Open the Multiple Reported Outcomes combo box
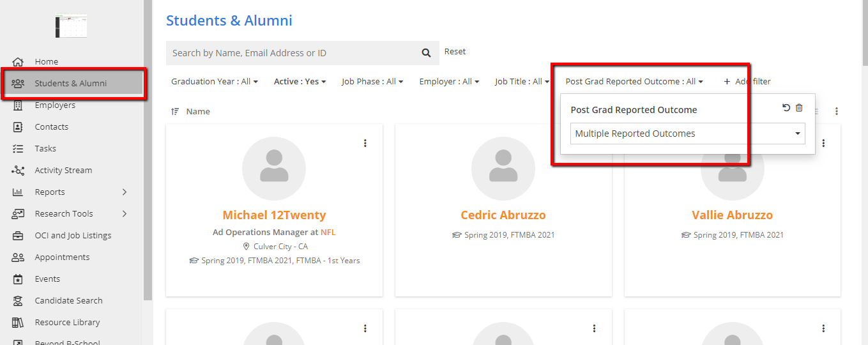The height and width of the screenshot is (345, 868). point(687,134)
